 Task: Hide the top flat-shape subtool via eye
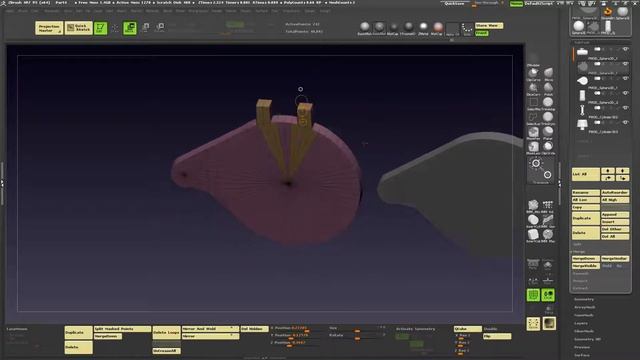(x=625, y=49)
